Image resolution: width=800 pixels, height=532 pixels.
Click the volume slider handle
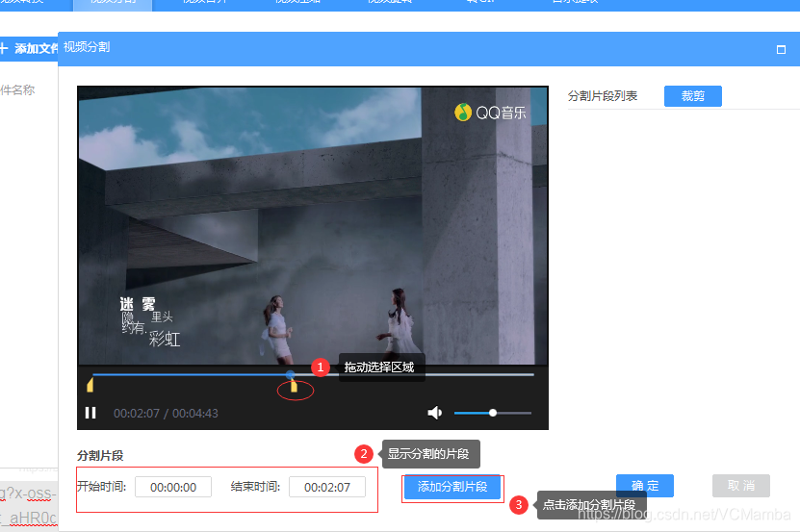click(492, 413)
